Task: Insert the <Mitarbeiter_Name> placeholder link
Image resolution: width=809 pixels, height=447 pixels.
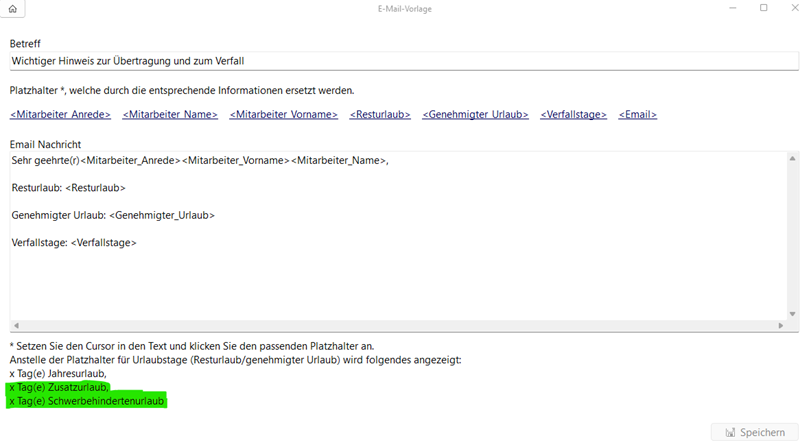Action: click(x=170, y=115)
